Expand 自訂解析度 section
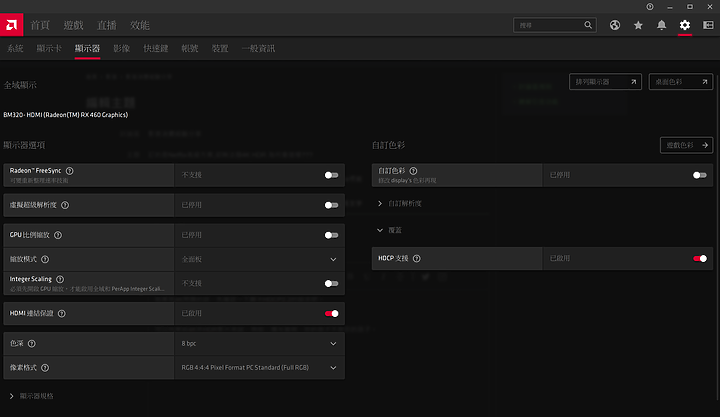Screen dimensions: 720x417 pos(399,203)
